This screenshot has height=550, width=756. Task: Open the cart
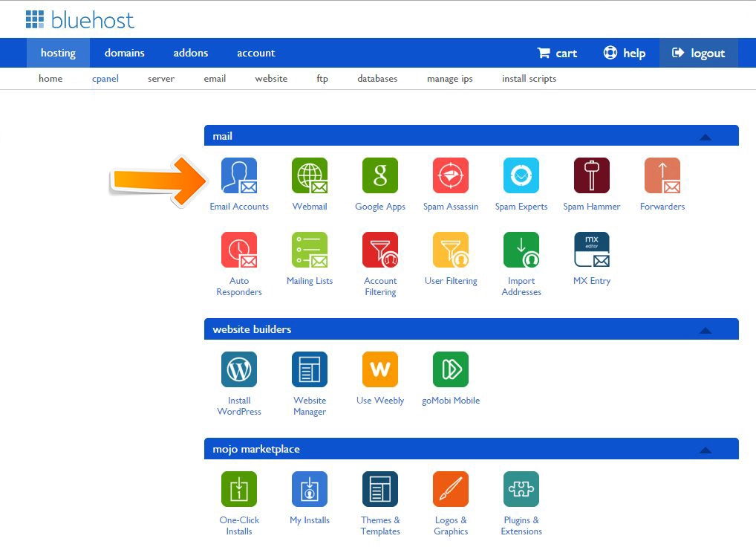pyautogui.click(x=558, y=53)
